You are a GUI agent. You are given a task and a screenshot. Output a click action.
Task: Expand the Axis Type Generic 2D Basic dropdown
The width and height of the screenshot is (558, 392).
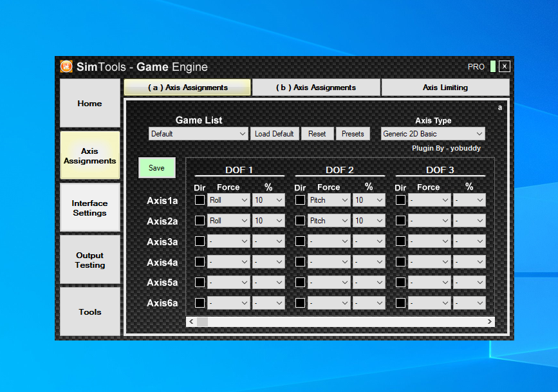point(432,134)
